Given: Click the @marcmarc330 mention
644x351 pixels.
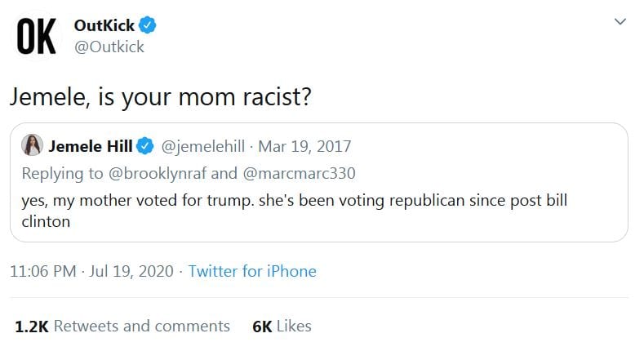Looking at the screenshot, I should click(300, 173).
